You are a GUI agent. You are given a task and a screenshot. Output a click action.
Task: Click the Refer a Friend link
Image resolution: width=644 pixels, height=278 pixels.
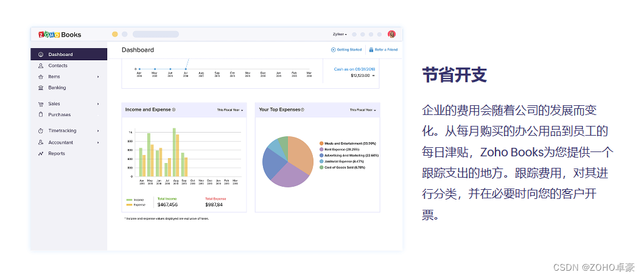(383, 50)
